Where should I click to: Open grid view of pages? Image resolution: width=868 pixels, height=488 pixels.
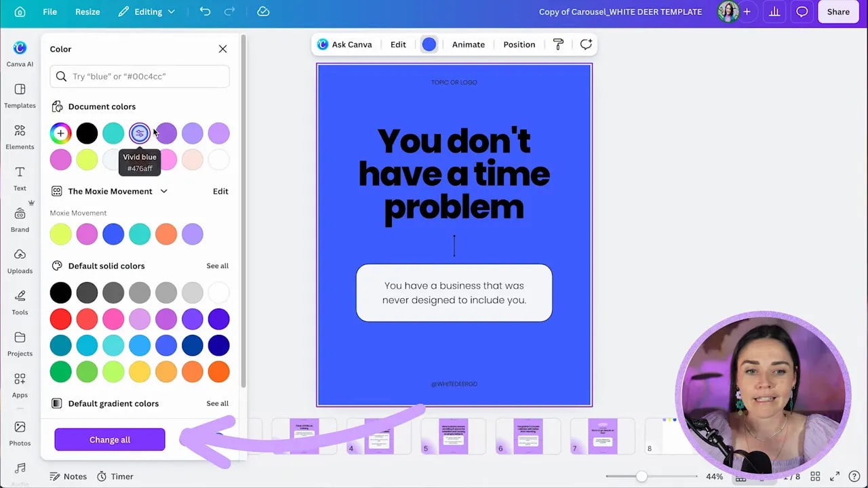pyautogui.click(x=815, y=476)
